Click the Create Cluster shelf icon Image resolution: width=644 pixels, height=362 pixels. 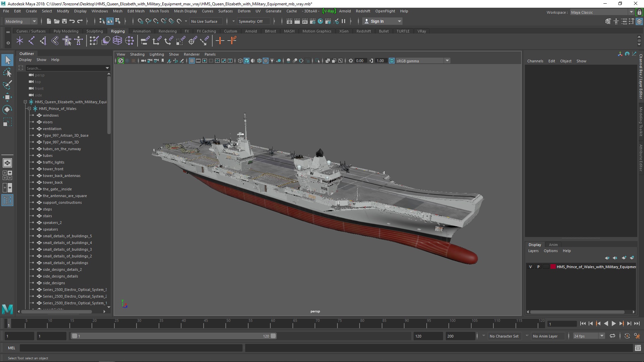(x=129, y=41)
